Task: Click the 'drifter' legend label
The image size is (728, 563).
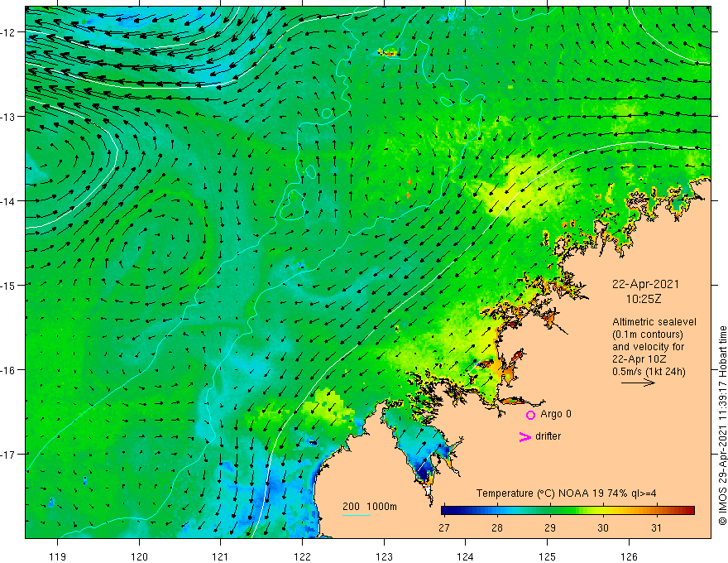Action: click(548, 436)
